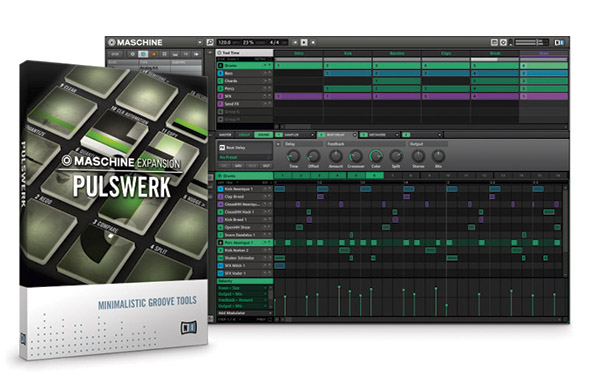Click the highlighted blue browser filter icon
Image resolution: width=591 pixels, height=377 pixels.
(143, 54)
